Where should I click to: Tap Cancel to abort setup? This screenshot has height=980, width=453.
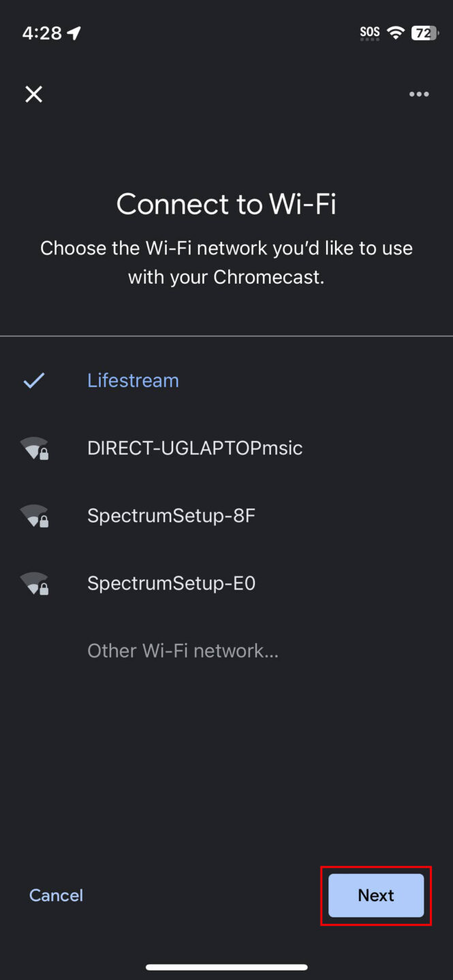click(56, 895)
